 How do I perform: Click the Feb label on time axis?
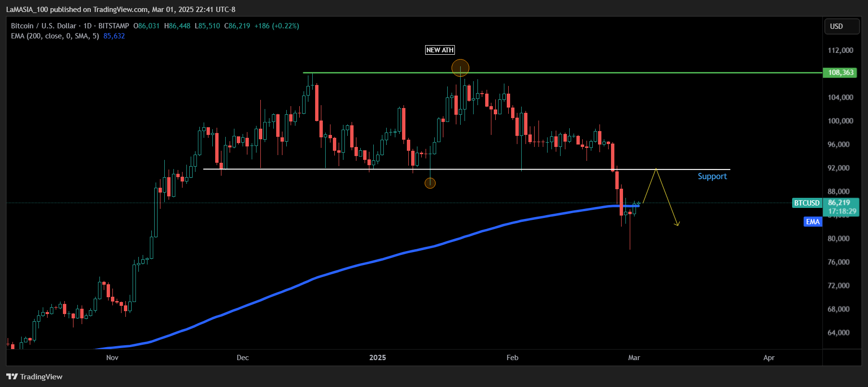513,358
